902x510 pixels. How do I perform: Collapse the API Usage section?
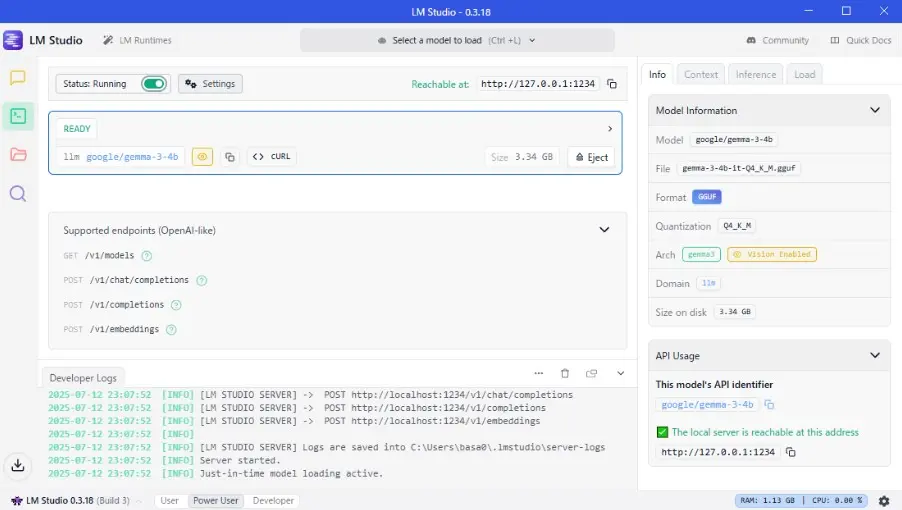tap(875, 355)
